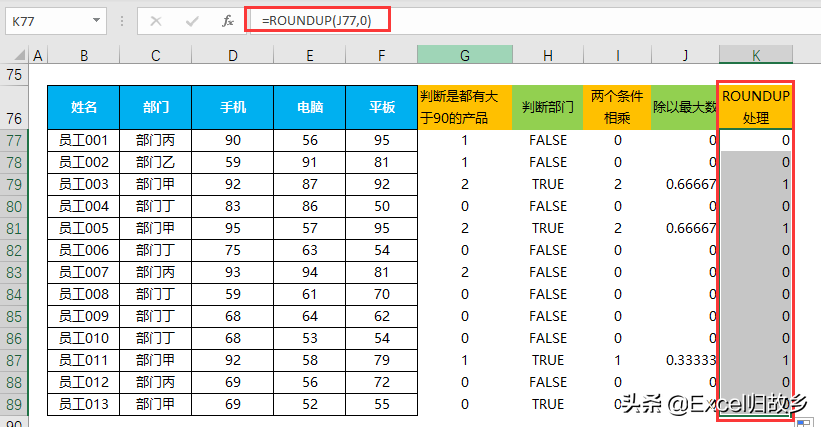This screenshot has height=427, width=821.
Task: Select row 84 header
Action: pyautogui.click(x=14, y=294)
